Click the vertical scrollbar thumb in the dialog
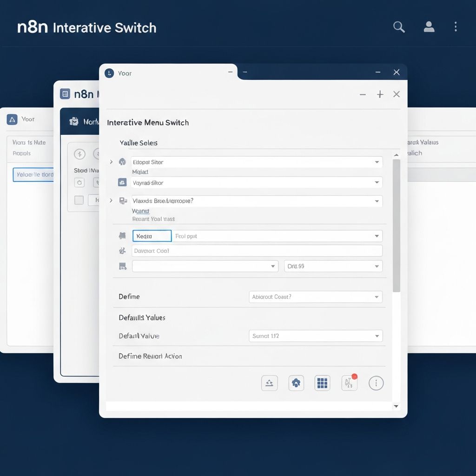Image resolution: width=476 pixels, height=476 pixels. tap(397, 225)
